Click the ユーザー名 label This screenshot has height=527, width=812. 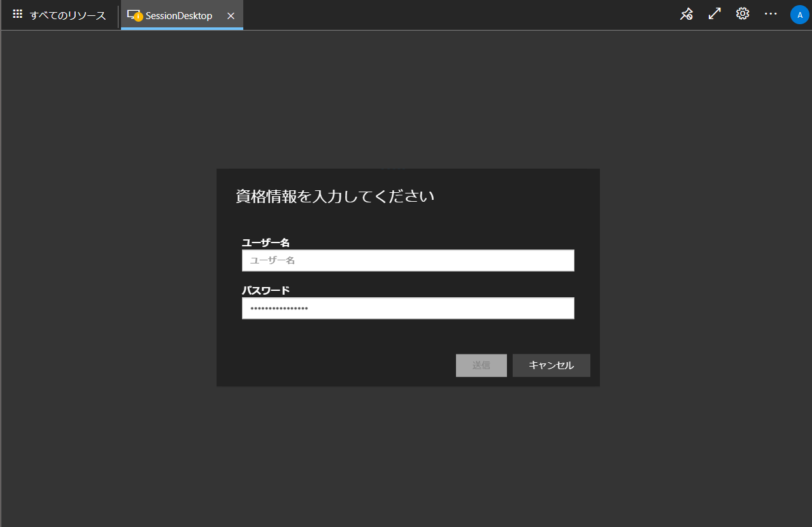coord(266,242)
